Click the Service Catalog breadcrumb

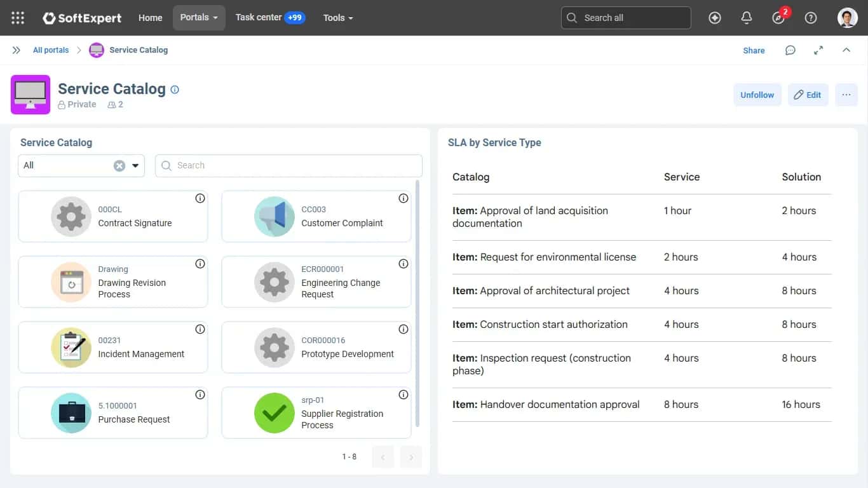pyautogui.click(x=139, y=50)
